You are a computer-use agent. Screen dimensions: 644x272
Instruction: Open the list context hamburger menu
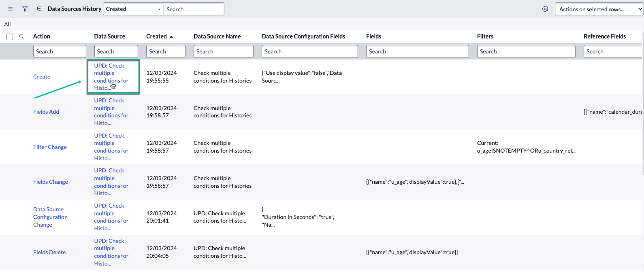[x=11, y=9]
